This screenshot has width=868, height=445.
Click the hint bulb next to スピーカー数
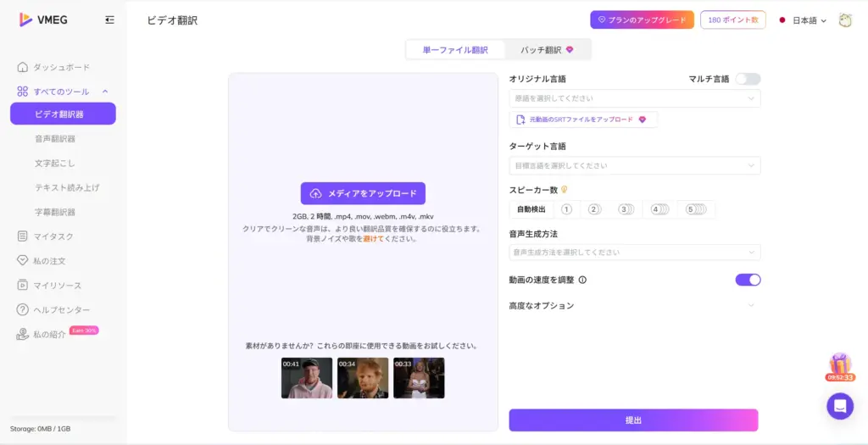coord(564,190)
